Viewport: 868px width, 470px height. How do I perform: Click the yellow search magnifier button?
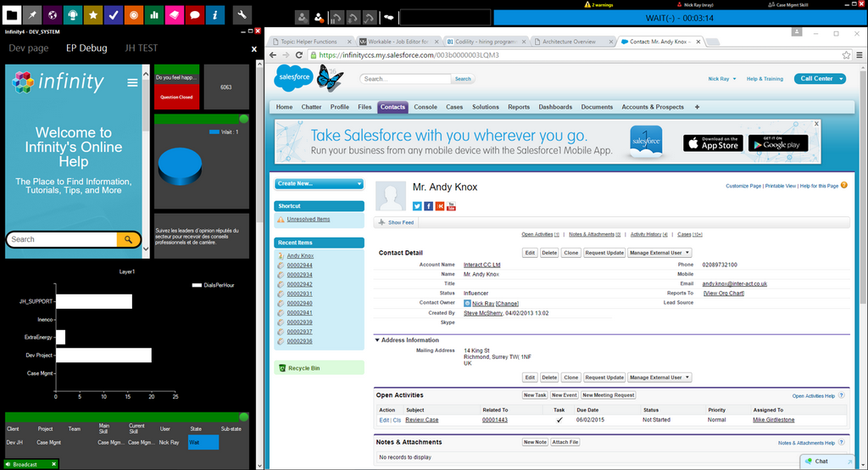[x=129, y=239]
